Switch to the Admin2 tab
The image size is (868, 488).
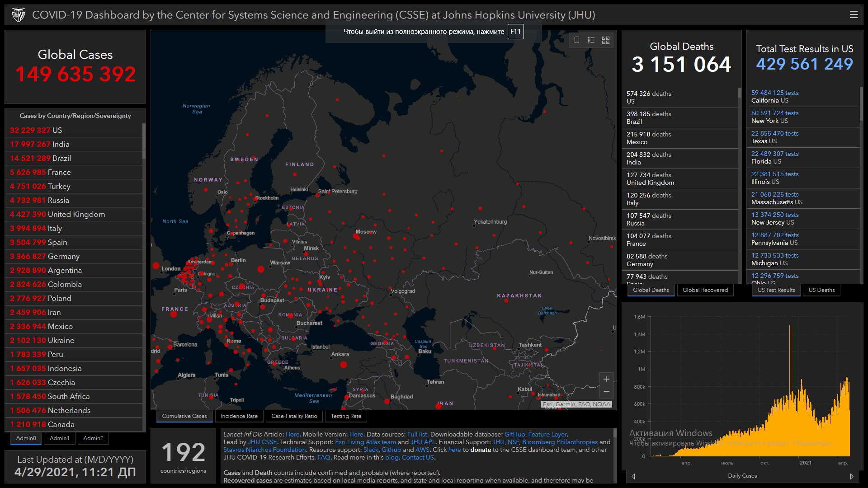point(93,438)
